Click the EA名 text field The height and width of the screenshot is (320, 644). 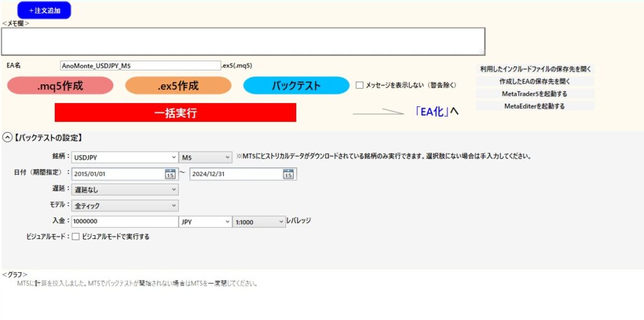click(140, 65)
